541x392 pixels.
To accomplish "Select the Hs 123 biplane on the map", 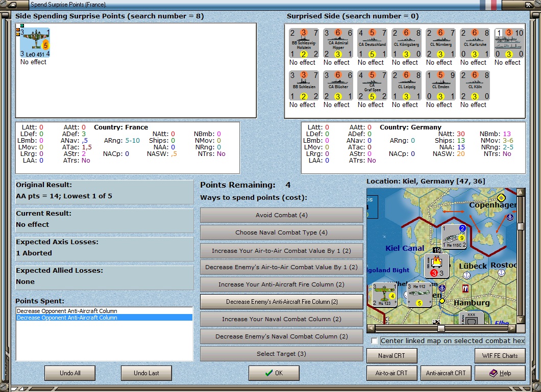I will 384,295.
